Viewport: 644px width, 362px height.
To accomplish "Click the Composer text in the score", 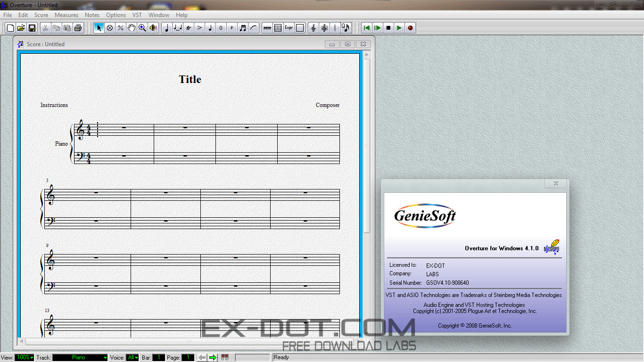I will click(328, 105).
